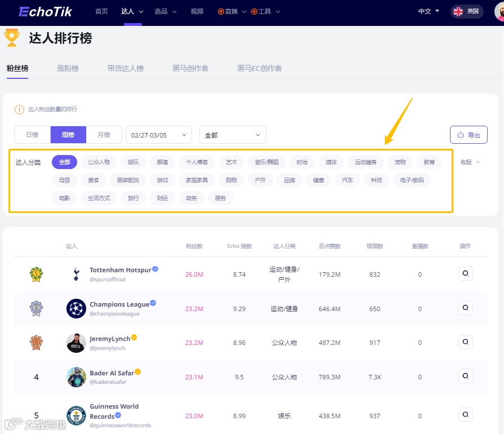The height and width of the screenshot is (434, 504).
Task: Click silver rank-two medal icon
Action: click(36, 308)
